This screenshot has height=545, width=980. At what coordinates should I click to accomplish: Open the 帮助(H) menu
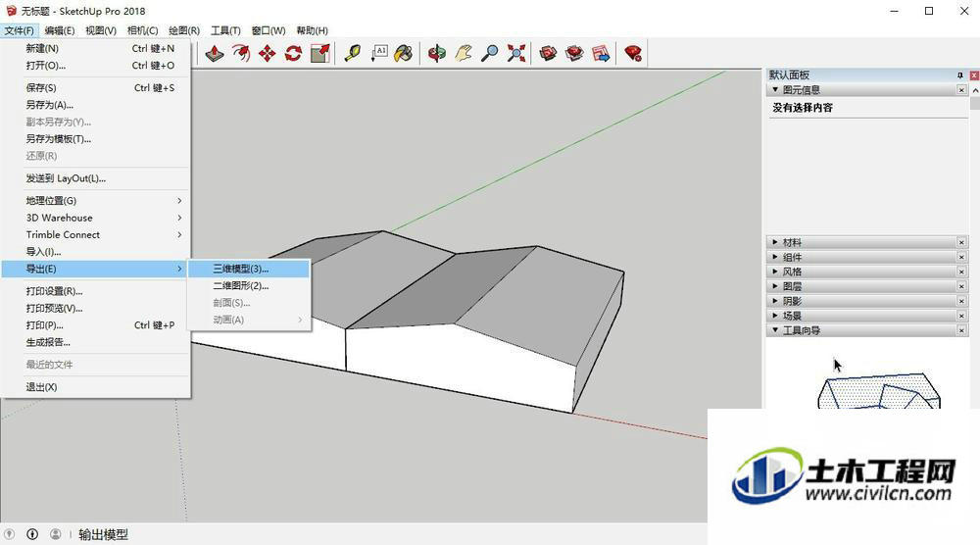pos(312,30)
